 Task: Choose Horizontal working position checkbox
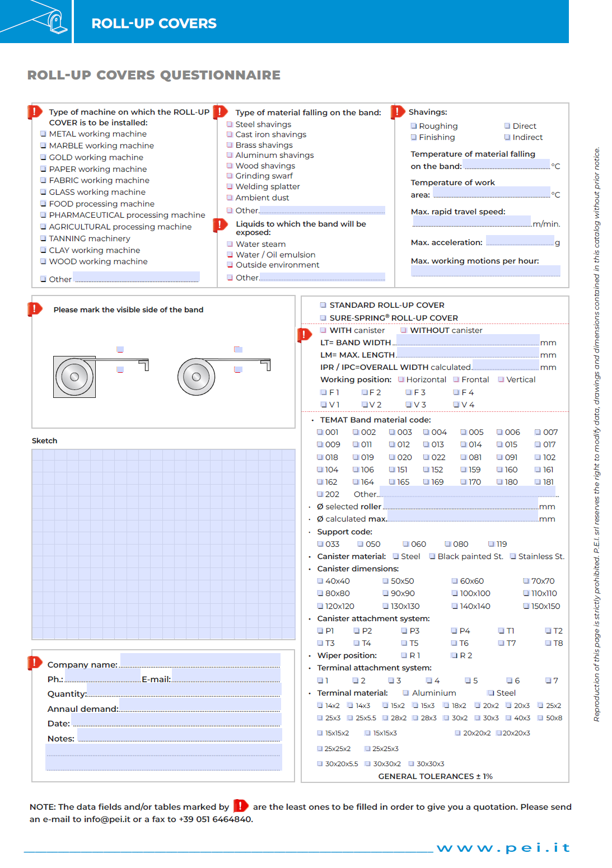pos(401,379)
